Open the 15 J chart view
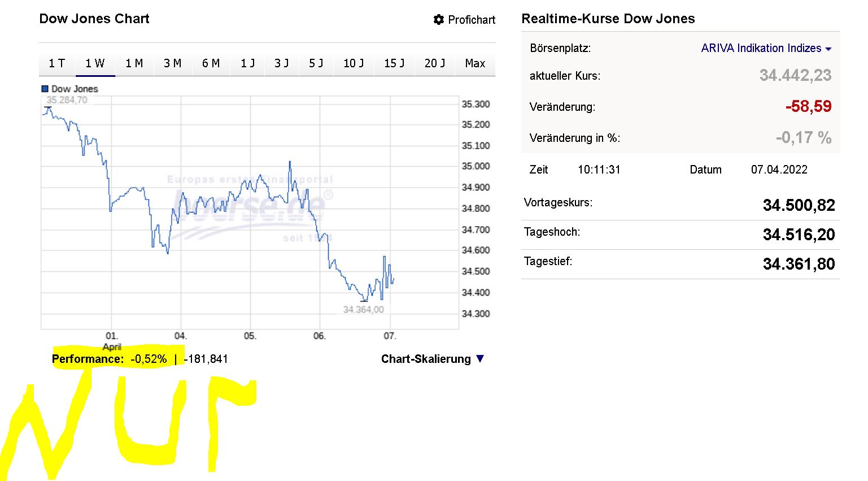The height and width of the screenshot is (481, 868). click(394, 63)
